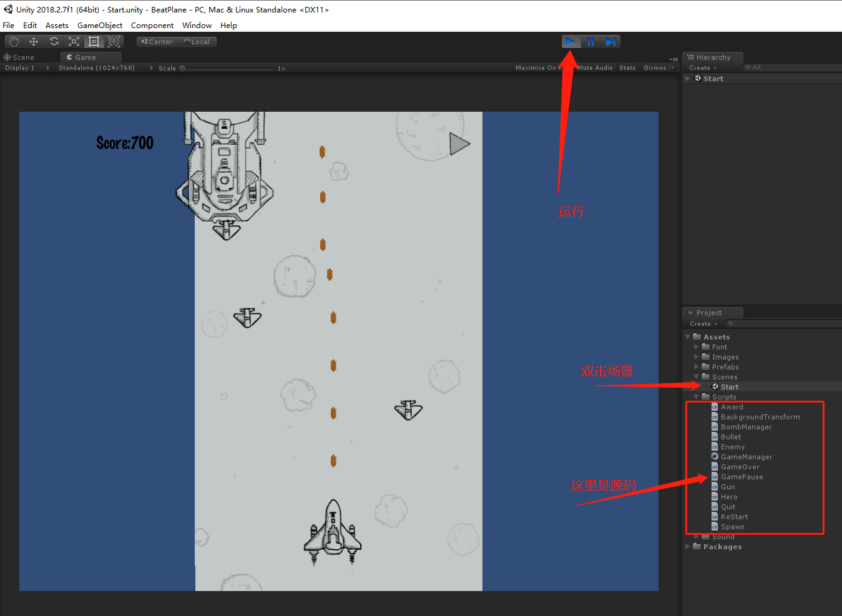Open the Help menu

coord(228,26)
